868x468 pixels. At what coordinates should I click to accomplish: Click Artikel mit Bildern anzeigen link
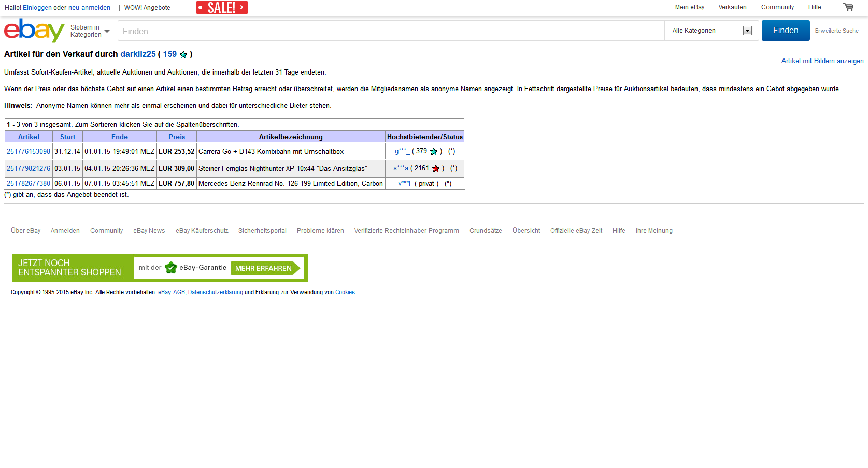pyautogui.click(x=822, y=61)
